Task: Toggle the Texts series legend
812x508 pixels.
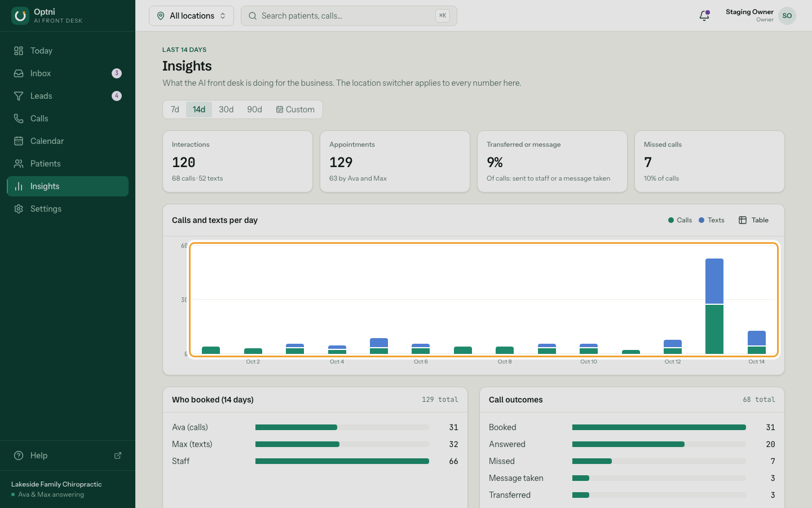Action: click(712, 220)
